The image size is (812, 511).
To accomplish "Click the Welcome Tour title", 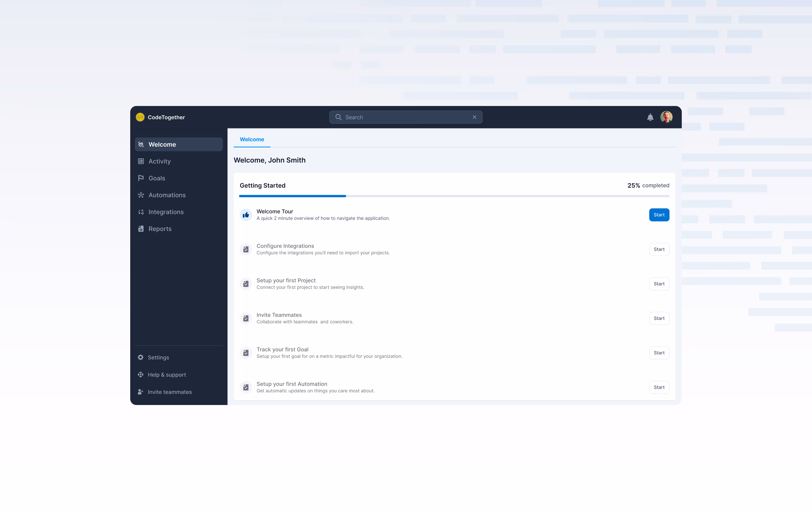I will pos(275,211).
